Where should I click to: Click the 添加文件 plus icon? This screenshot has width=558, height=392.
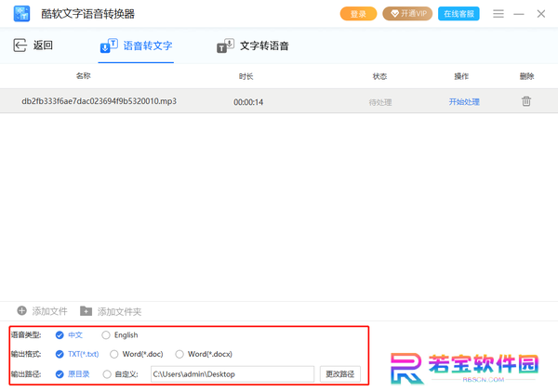(x=21, y=310)
